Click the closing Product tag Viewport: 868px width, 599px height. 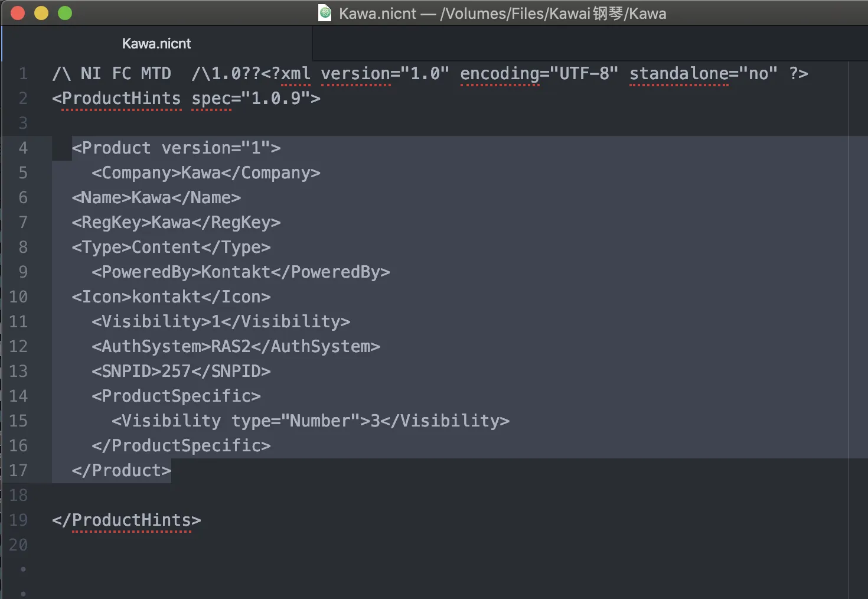click(x=122, y=471)
